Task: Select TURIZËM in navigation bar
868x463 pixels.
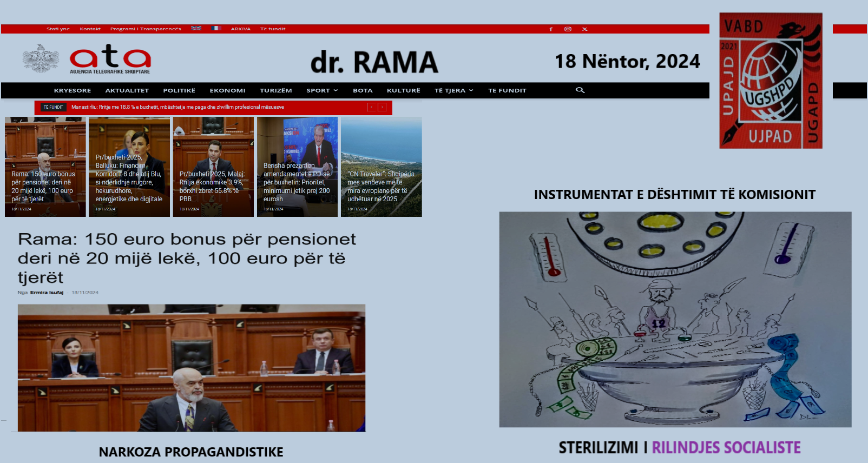Action: coord(275,91)
